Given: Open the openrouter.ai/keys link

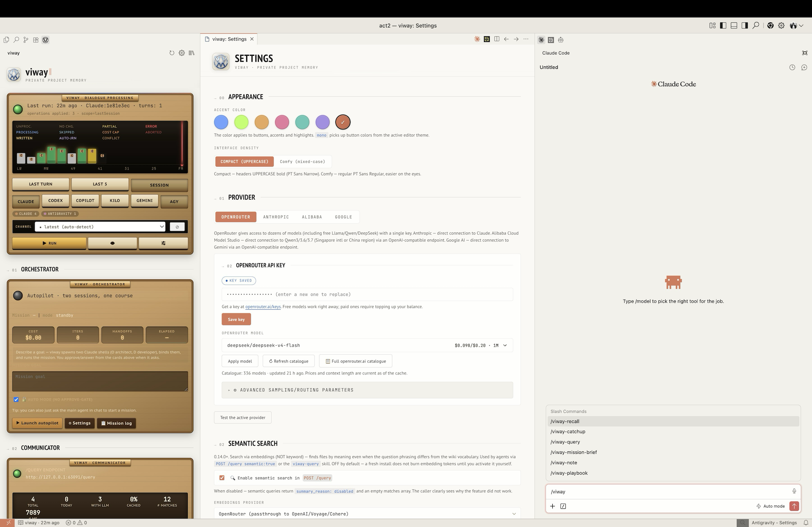Looking at the screenshot, I should [x=263, y=307].
